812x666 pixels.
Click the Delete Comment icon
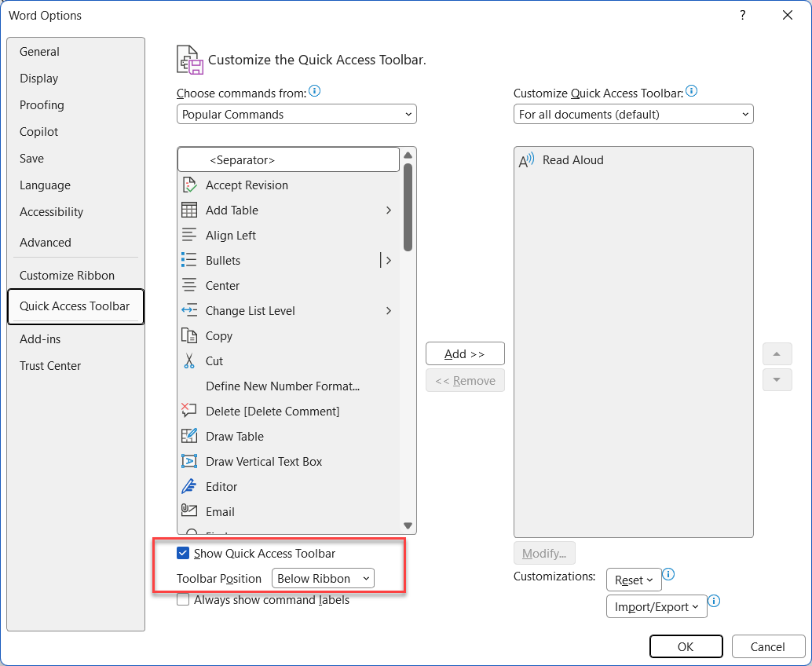[x=189, y=411]
